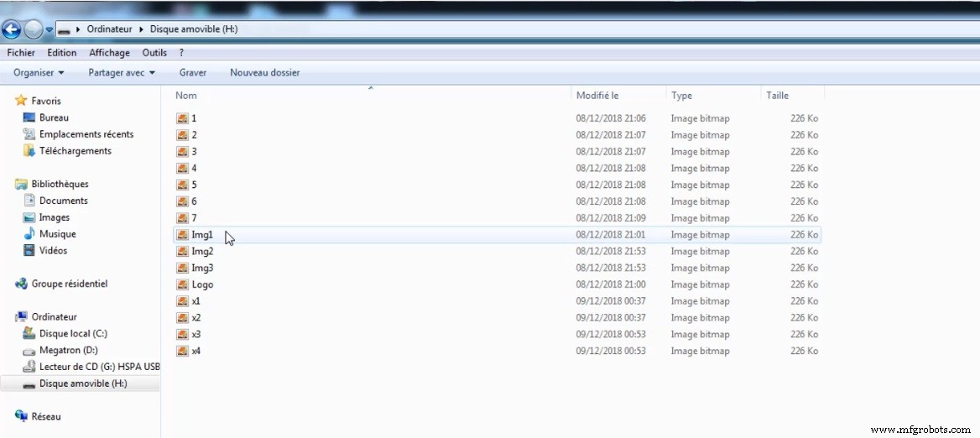
Task: Click Ordinateur in the address bar
Action: tap(109, 29)
